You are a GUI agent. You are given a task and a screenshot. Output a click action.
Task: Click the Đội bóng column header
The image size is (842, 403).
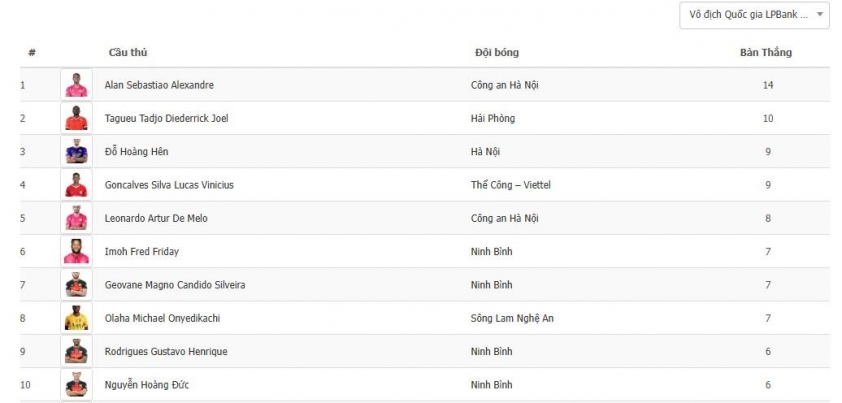(x=497, y=52)
